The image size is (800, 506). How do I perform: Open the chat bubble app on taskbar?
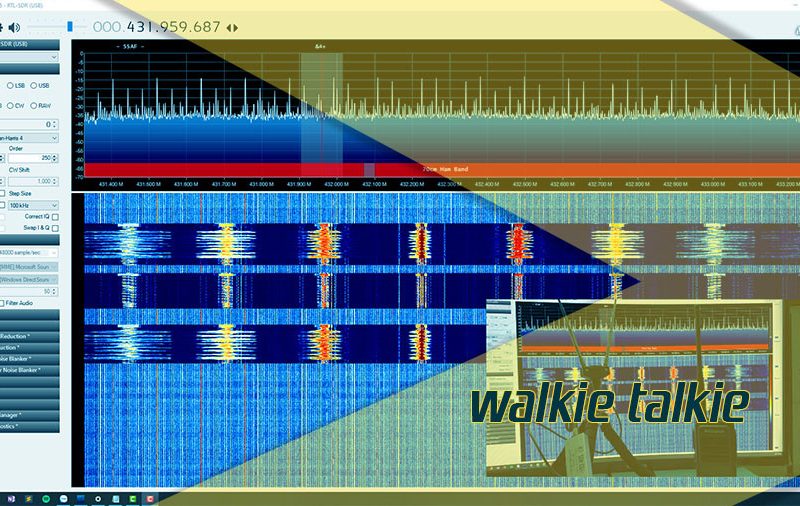63,499
